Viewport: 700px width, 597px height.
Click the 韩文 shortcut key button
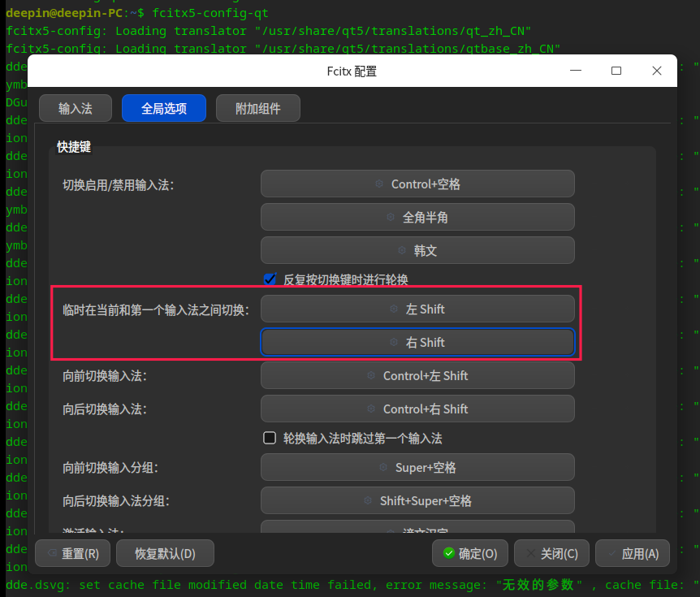point(417,250)
